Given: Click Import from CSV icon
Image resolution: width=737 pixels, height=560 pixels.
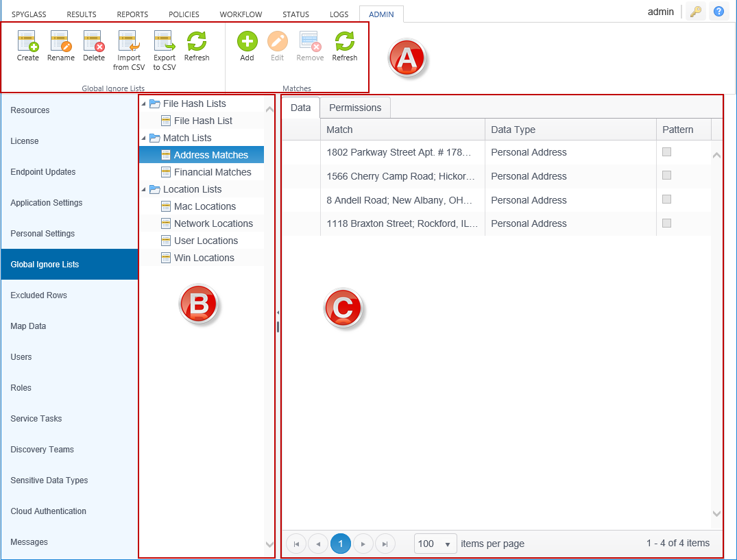Looking at the screenshot, I should pyautogui.click(x=128, y=42).
